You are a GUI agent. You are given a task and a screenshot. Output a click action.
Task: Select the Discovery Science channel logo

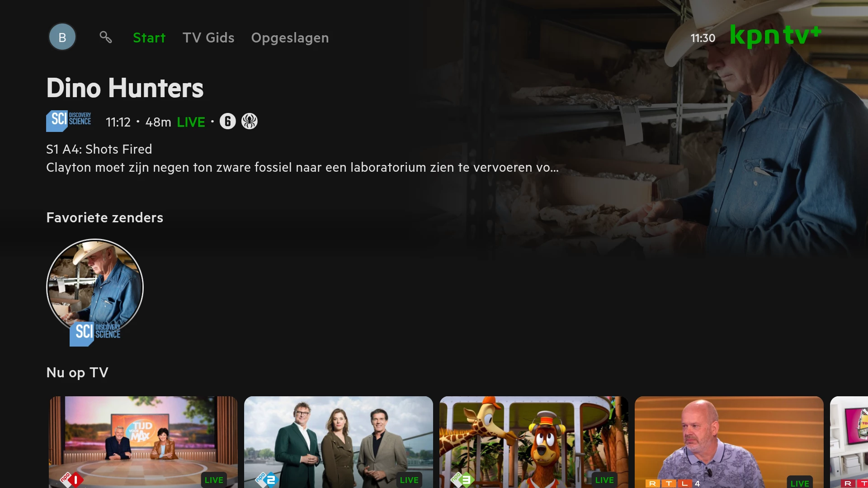[x=69, y=121]
